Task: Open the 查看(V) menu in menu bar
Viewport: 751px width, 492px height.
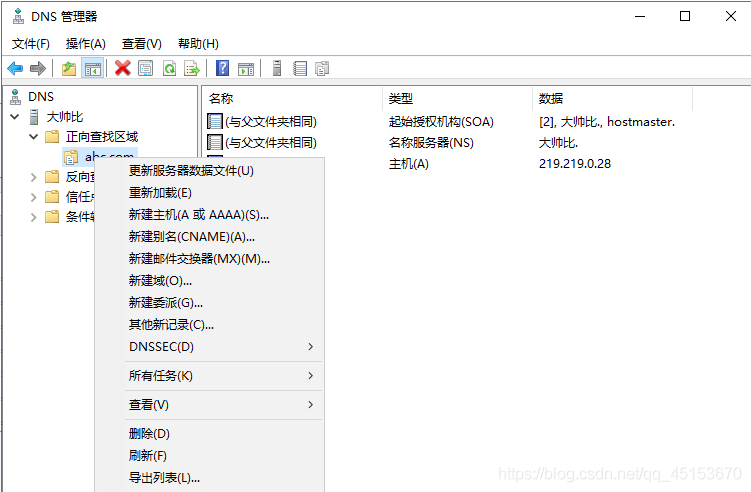Action: (x=141, y=44)
